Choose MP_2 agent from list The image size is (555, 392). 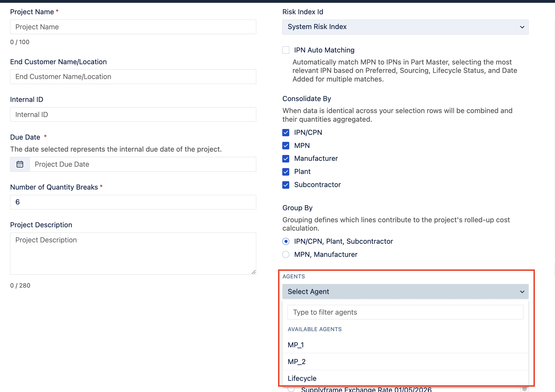297,362
